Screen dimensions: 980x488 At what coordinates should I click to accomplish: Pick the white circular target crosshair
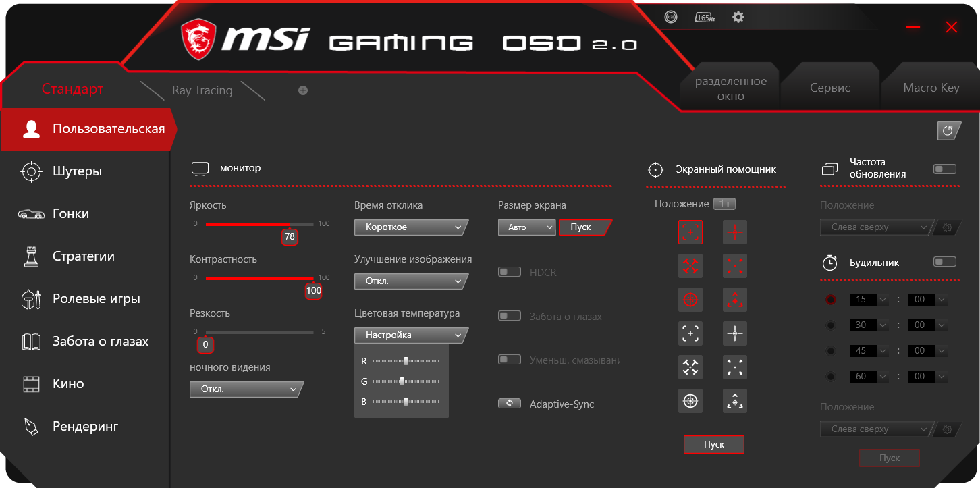coord(690,401)
